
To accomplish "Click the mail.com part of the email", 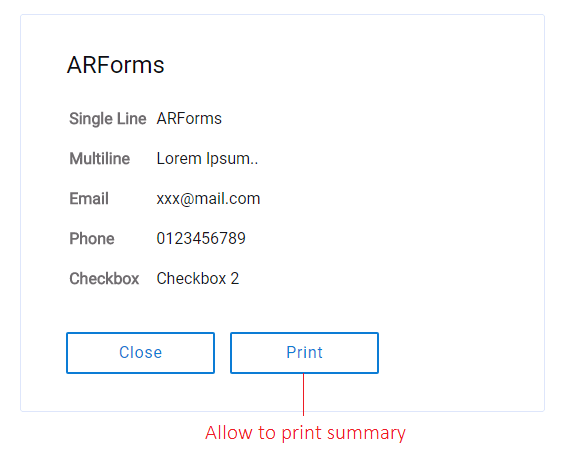I will (227, 199).
